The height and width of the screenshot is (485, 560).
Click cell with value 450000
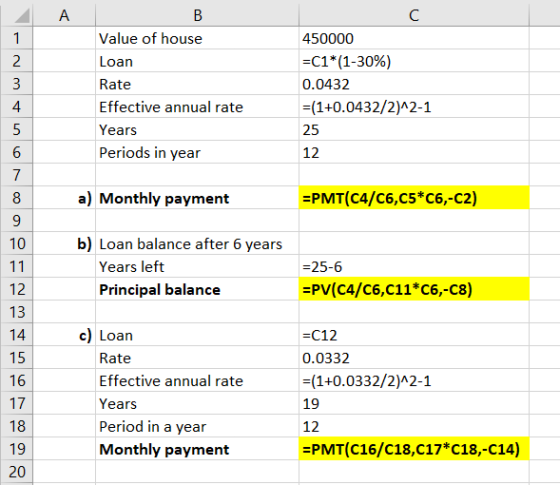(414, 38)
